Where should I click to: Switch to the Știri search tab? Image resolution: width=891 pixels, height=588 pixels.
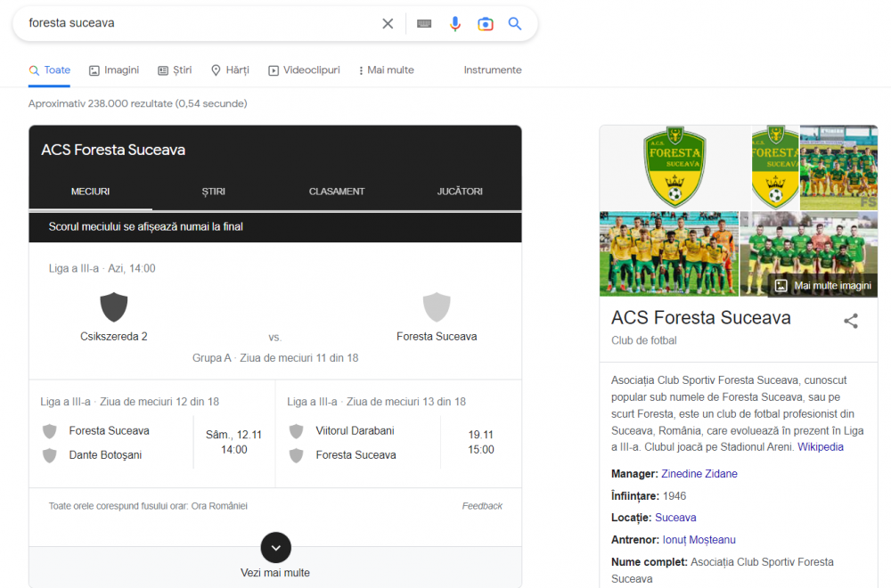point(175,70)
